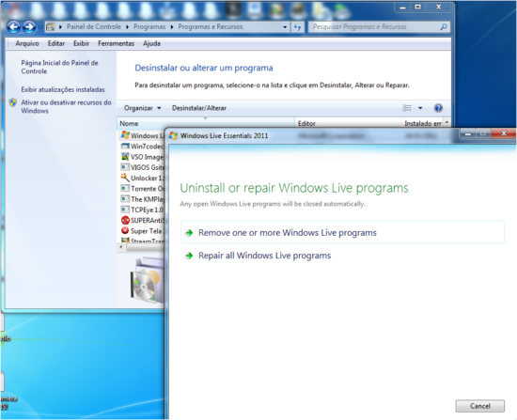Open Ativar ou desativar recursos do Windows
This screenshot has width=517, height=420.
tap(67, 106)
